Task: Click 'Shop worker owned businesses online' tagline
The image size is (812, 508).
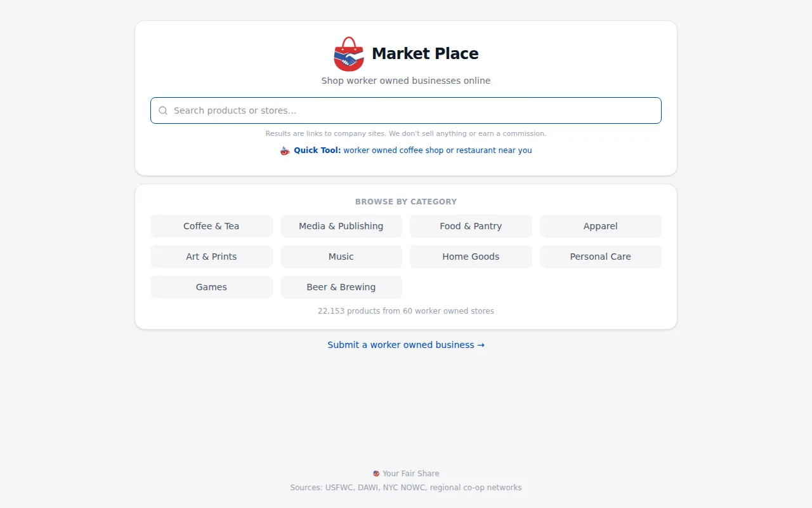Action: click(x=406, y=81)
